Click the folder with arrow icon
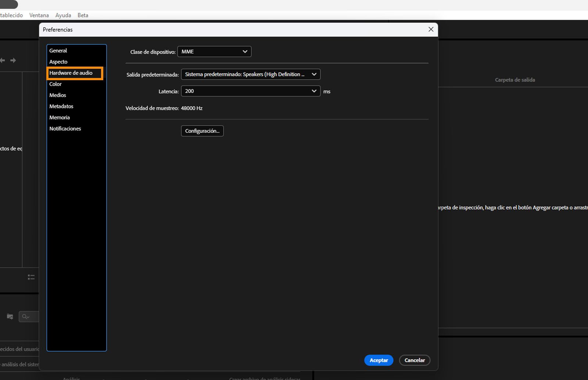 10,316
